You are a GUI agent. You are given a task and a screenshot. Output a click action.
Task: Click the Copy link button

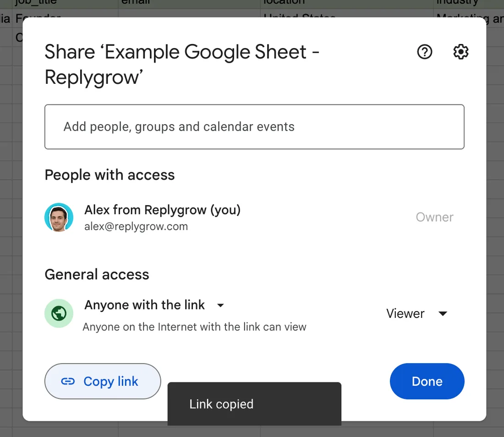tap(103, 382)
